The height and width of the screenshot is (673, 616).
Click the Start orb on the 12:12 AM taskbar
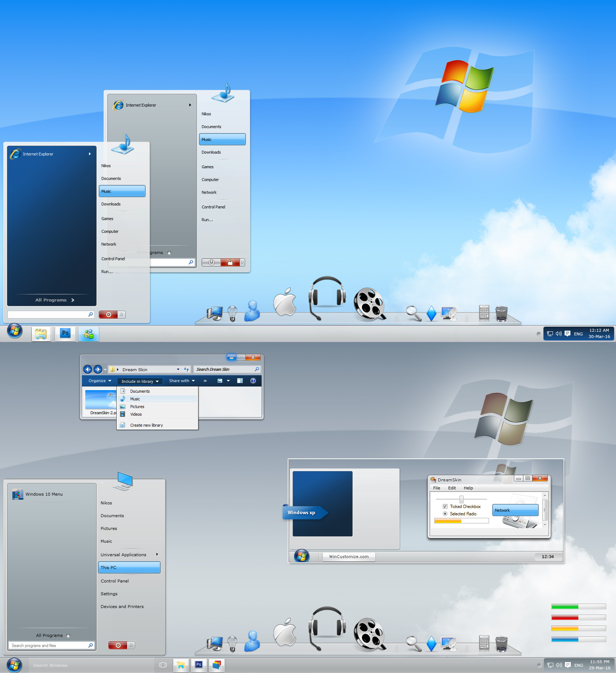coord(15,331)
